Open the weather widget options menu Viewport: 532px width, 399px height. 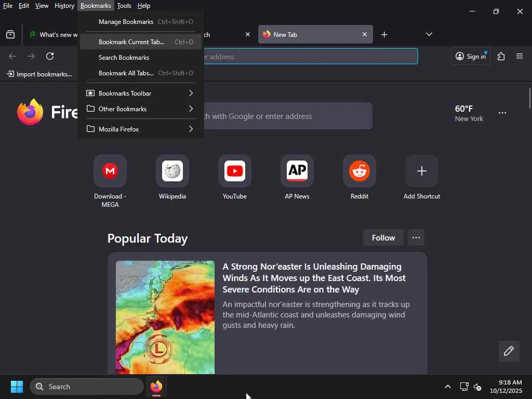point(502,113)
